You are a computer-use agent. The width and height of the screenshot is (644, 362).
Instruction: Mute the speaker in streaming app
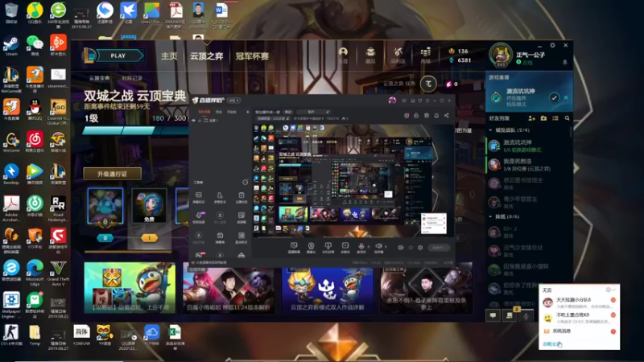tap(378, 246)
